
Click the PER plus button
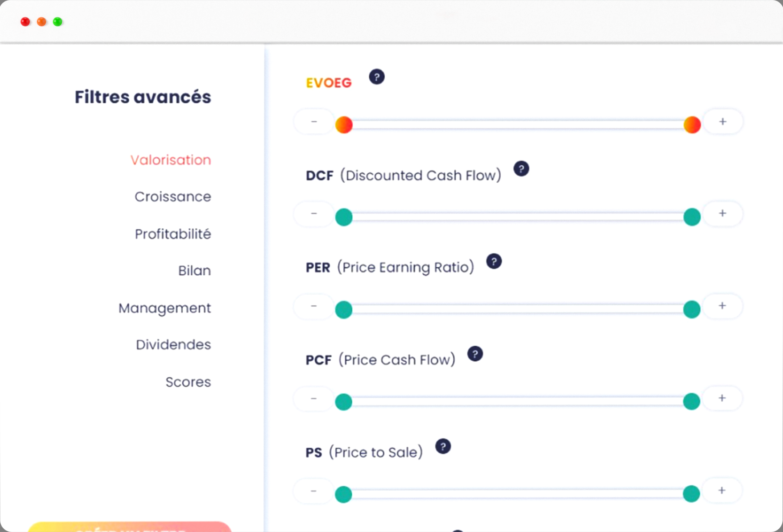point(722,306)
